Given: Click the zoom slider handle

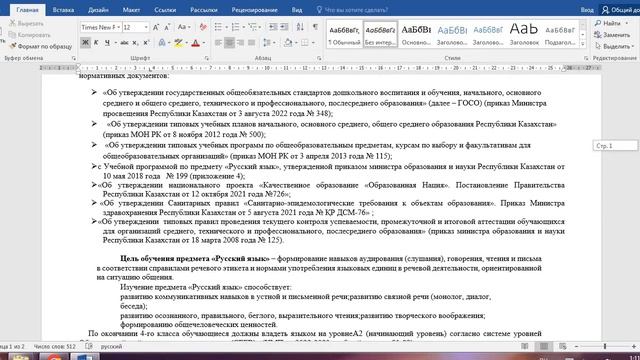Looking at the screenshot, I should click(605, 346).
